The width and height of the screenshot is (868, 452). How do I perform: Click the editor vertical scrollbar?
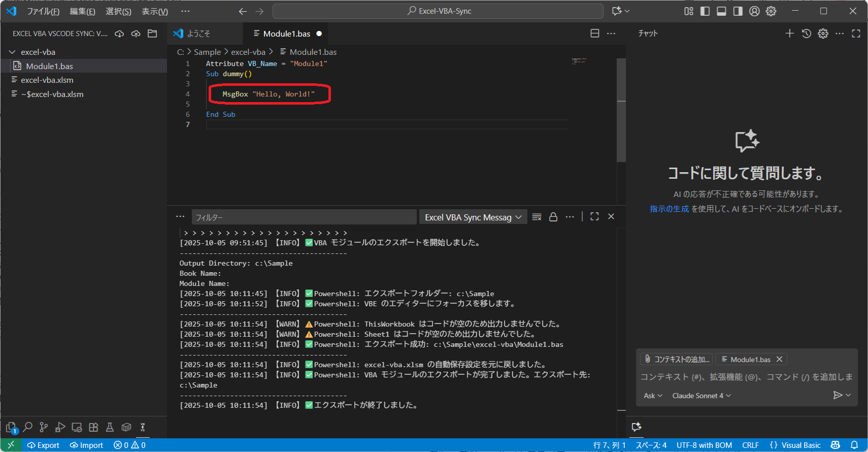click(621, 109)
